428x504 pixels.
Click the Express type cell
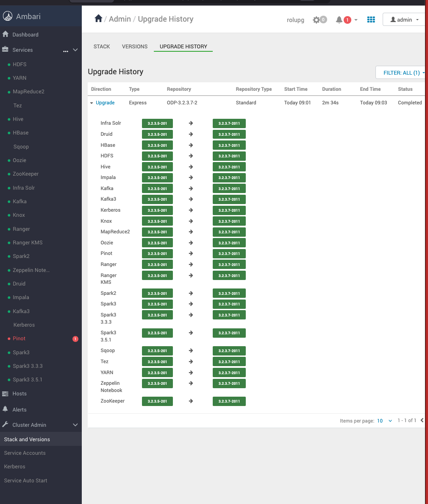pos(138,103)
